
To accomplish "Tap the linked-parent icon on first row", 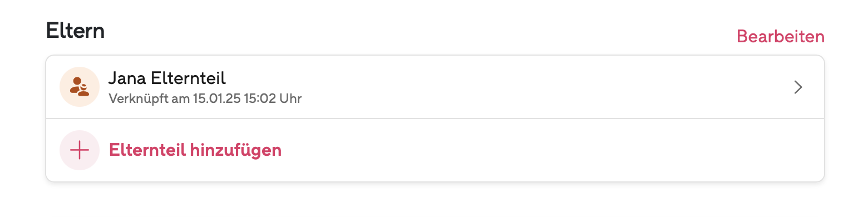I will pos(80,87).
